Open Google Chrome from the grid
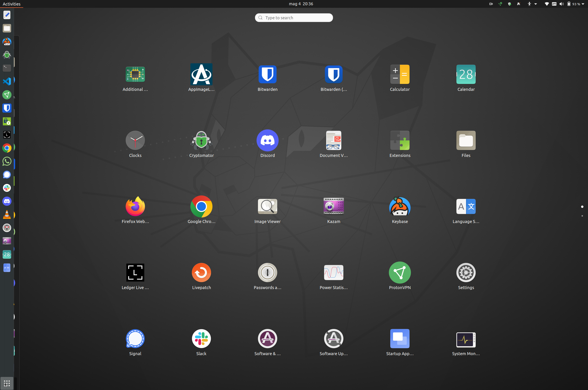The width and height of the screenshot is (588, 390). coord(201,206)
